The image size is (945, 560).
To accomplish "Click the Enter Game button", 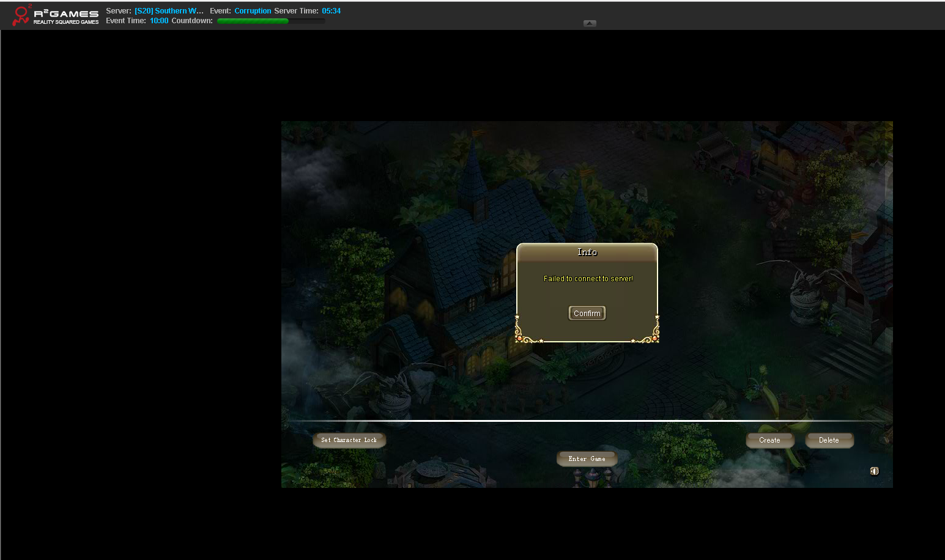I will [x=587, y=459].
